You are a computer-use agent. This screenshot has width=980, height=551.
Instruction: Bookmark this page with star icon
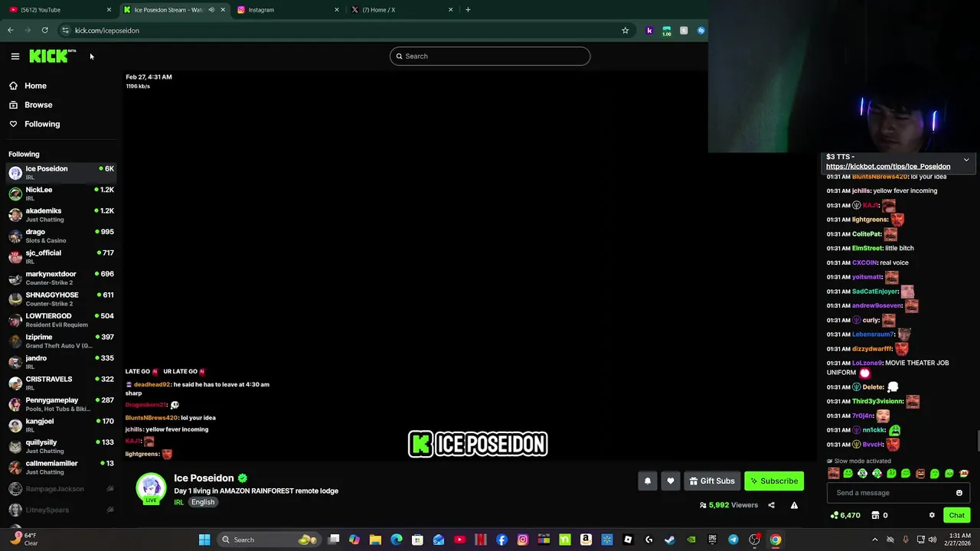pos(625,31)
